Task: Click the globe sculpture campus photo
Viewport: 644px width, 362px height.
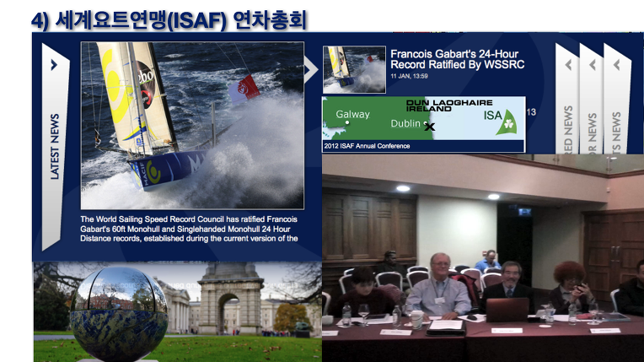Action: coord(177,312)
